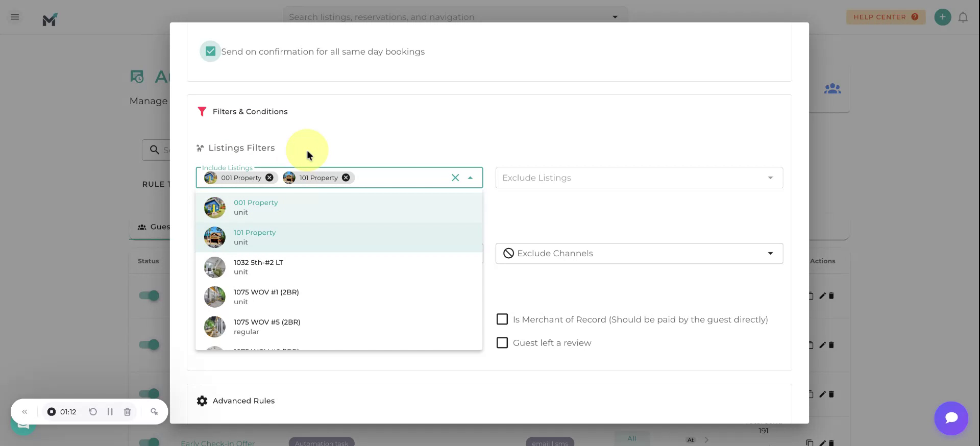Stop the screen recording

[x=52, y=412]
